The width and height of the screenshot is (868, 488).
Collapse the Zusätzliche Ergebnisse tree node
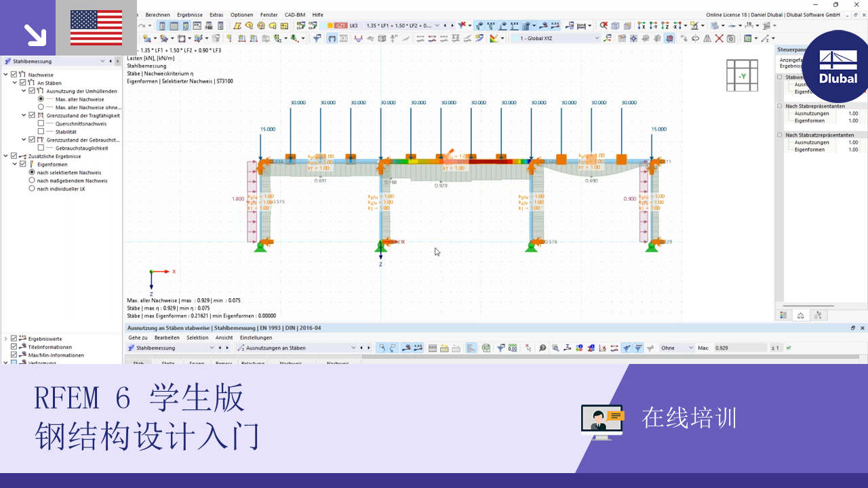(x=5, y=156)
